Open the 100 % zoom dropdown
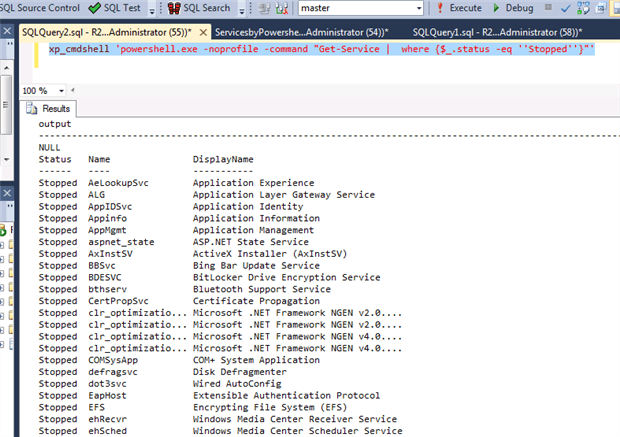 tap(61, 91)
